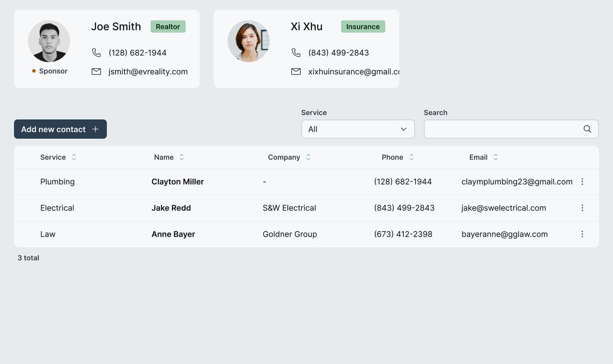The width and height of the screenshot is (613, 364).
Task: Open options menu for Anne Bayer row
Action: click(582, 234)
